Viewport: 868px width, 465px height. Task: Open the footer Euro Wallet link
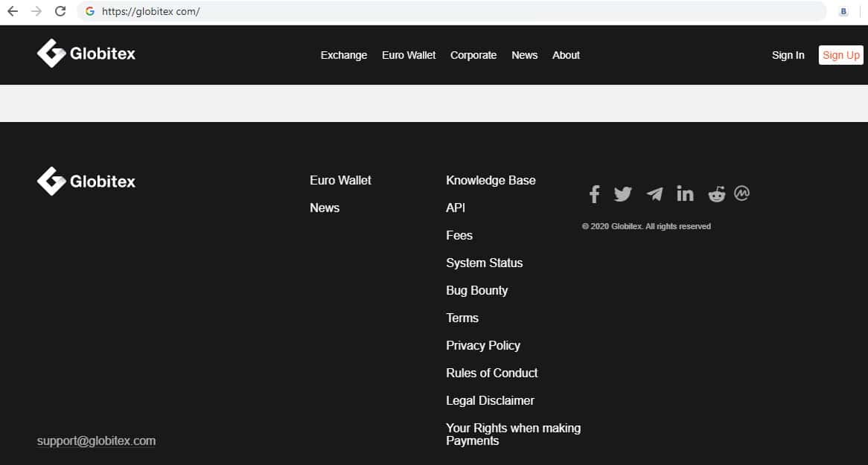pyautogui.click(x=340, y=181)
